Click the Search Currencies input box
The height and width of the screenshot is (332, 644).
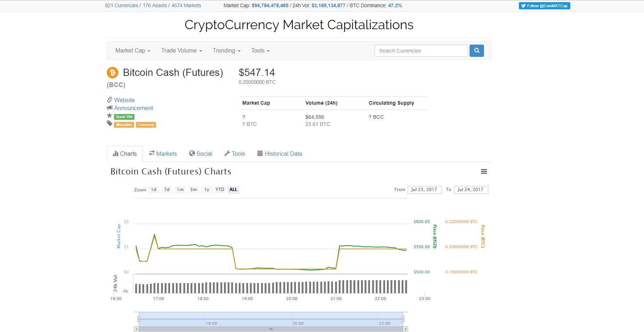coord(421,51)
